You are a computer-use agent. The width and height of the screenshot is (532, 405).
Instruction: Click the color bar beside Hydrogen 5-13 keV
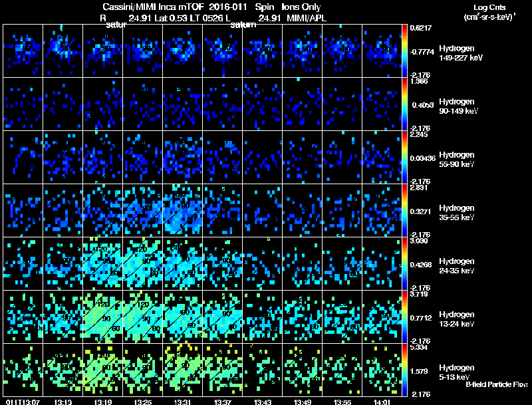click(x=404, y=370)
